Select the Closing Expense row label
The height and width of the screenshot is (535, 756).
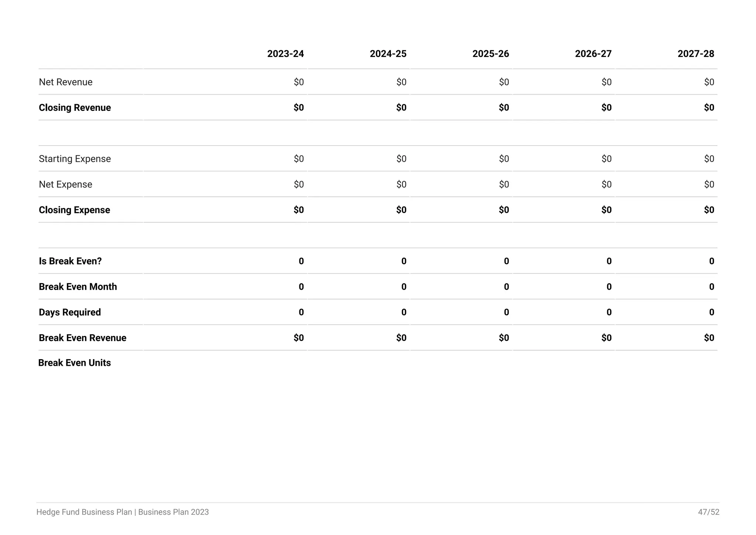pyautogui.click(x=75, y=210)
